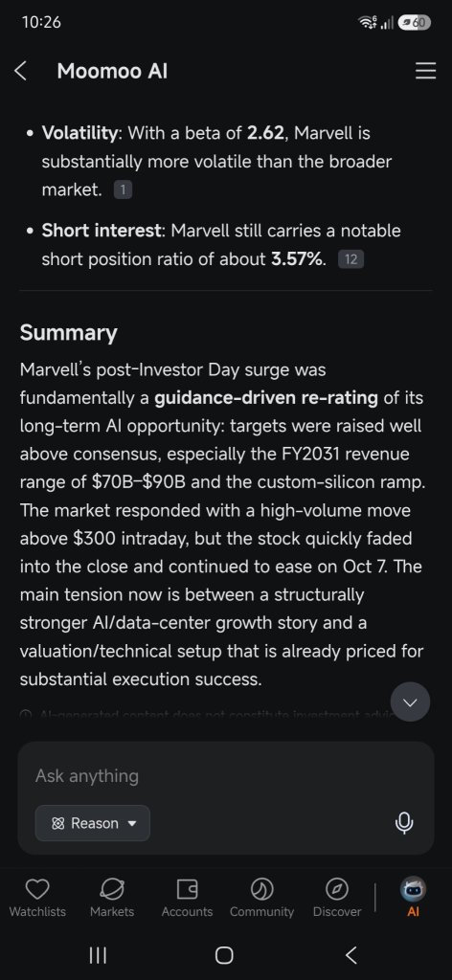Open Markets planet icon

(112, 888)
